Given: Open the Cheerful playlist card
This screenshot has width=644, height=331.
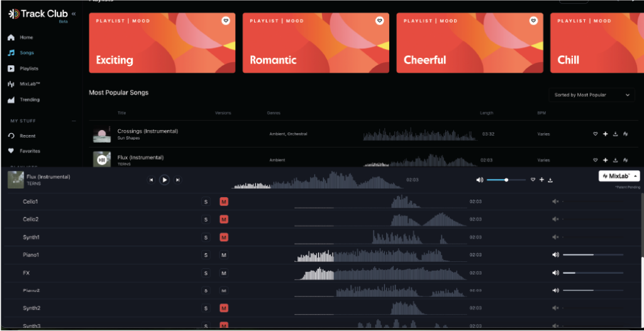Looking at the screenshot, I should point(470,43).
